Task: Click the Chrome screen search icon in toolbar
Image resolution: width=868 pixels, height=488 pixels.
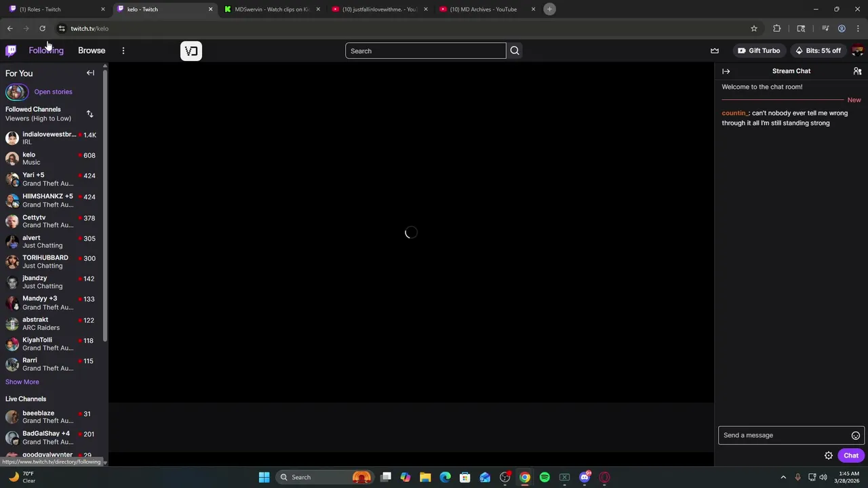Action: [x=801, y=28]
